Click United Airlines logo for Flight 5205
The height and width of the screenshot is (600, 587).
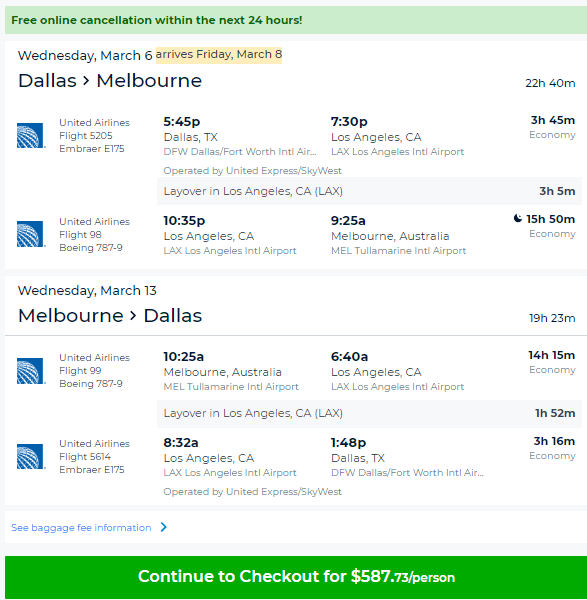(x=31, y=135)
